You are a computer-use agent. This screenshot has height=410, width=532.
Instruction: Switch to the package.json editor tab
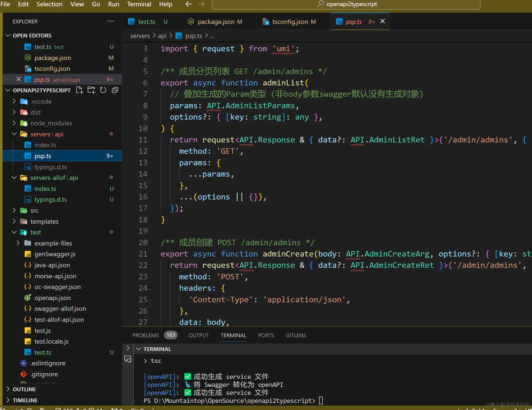(x=219, y=21)
